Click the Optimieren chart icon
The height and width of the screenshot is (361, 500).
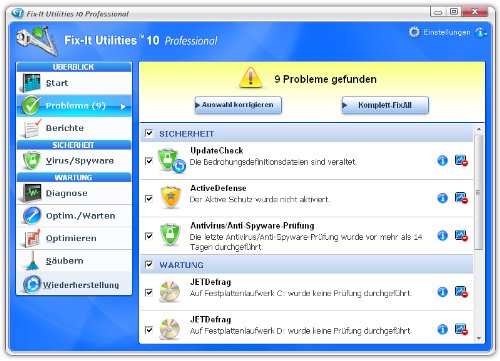32,238
